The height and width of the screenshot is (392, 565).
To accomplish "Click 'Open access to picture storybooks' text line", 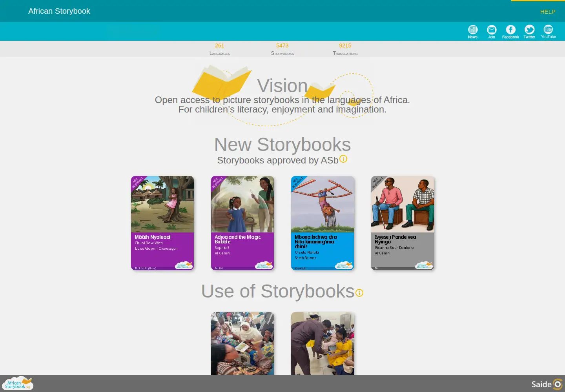I will click(x=282, y=100).
